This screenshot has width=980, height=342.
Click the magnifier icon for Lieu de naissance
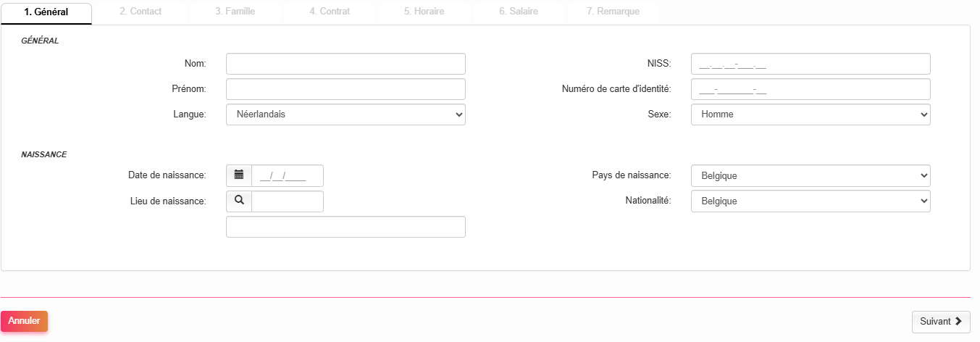(239, 201)
